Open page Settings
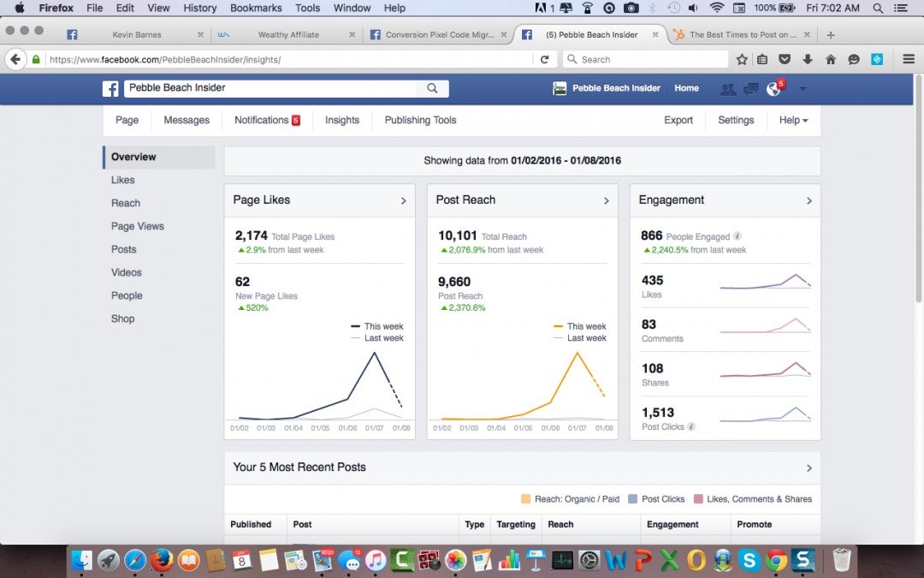The width and height of the screenshot is (924, 578). [x=736, y=121]
